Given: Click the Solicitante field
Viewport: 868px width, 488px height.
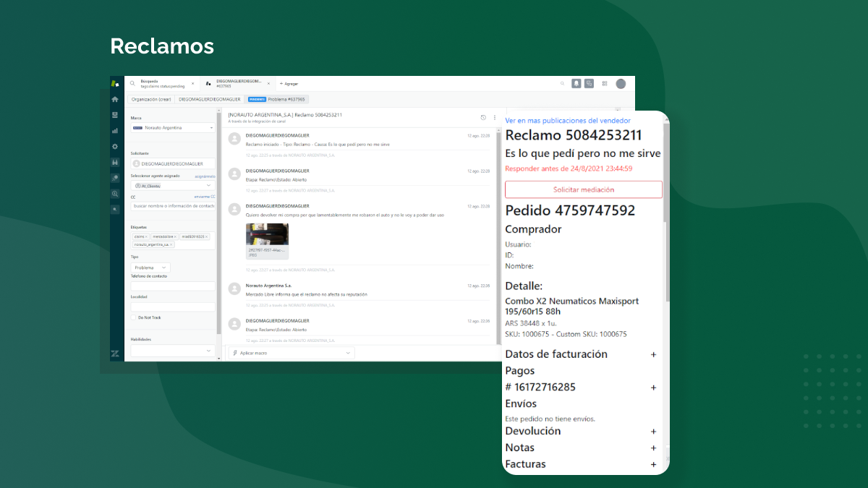Looking at the screenshot, I should [173, 164].
